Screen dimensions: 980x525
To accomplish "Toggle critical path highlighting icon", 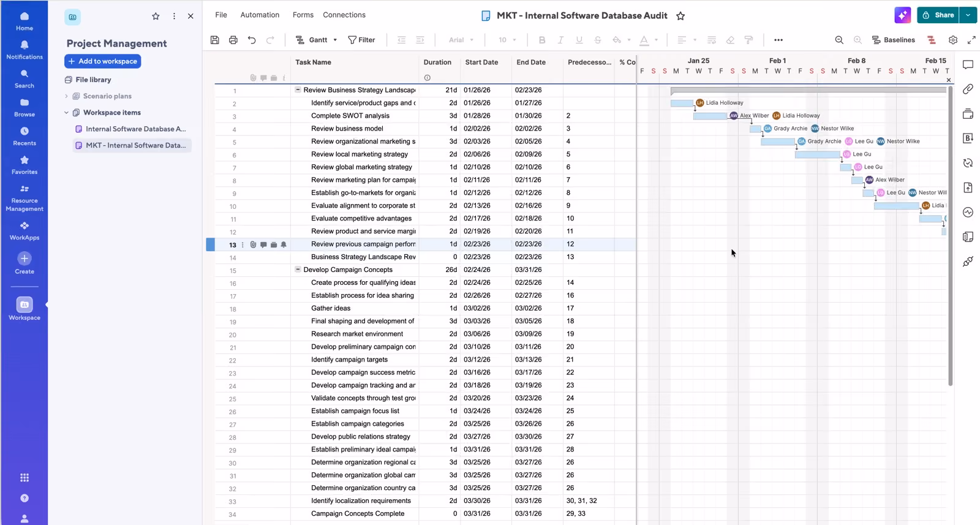I will (x=931, y=40).
